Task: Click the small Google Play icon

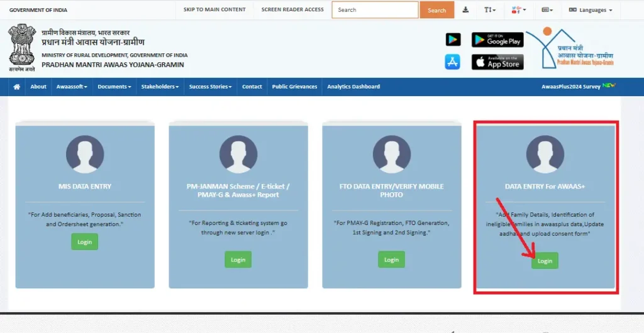Action: coord(453,40)
